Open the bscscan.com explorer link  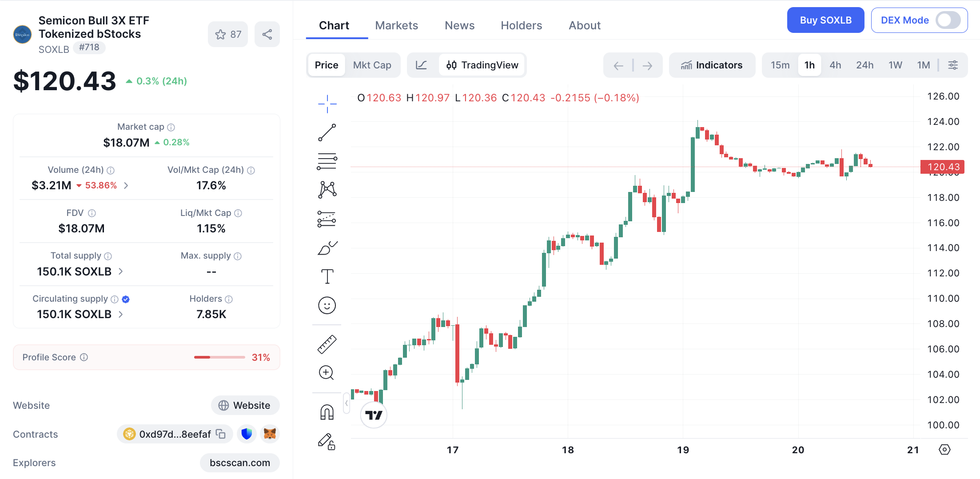coord(239,463)
